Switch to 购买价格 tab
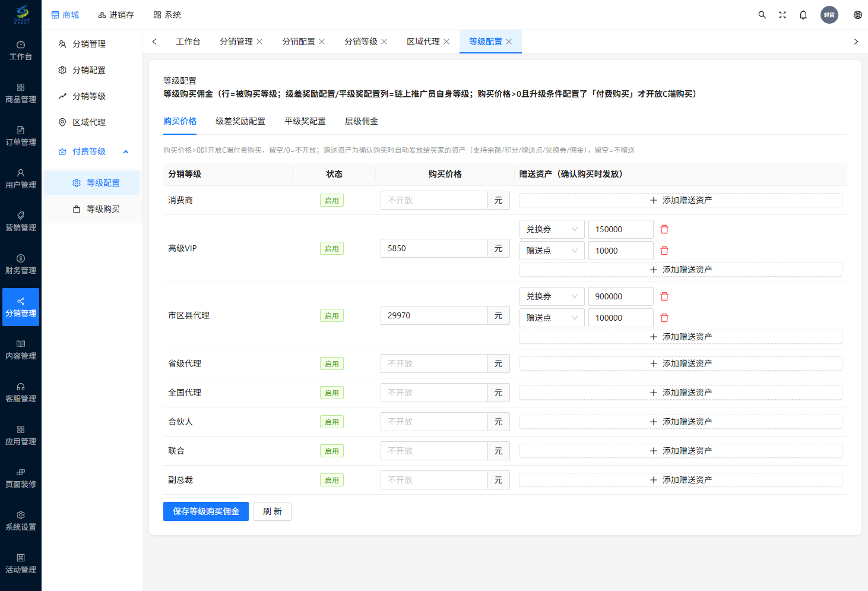The height and width of the screenshot is (591, 868). (x=180, y=121)
